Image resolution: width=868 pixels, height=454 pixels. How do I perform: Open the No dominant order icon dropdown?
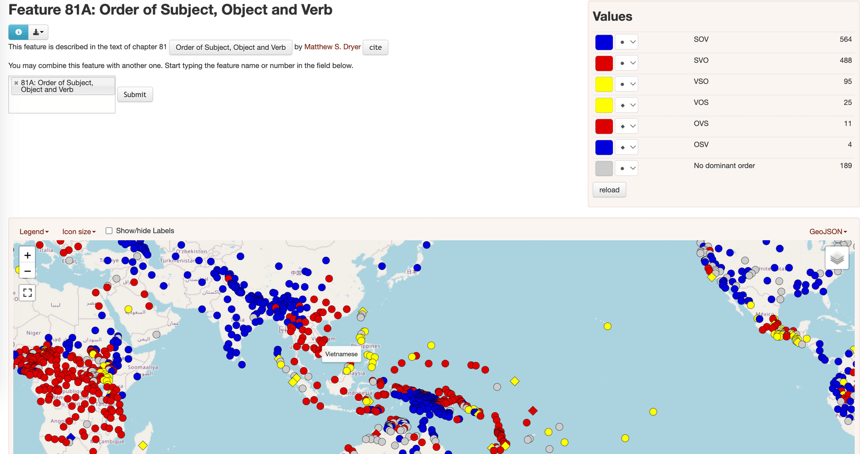coord(626,168)
